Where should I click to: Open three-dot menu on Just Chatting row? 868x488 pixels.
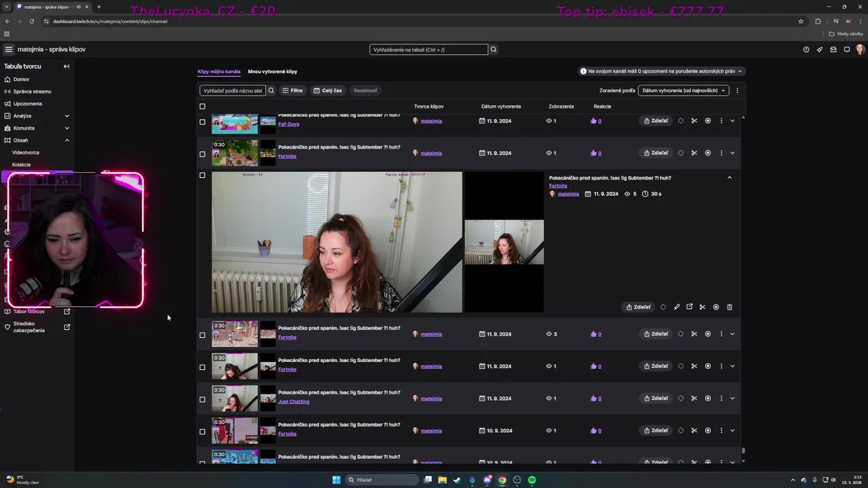(x=721, y=399)
